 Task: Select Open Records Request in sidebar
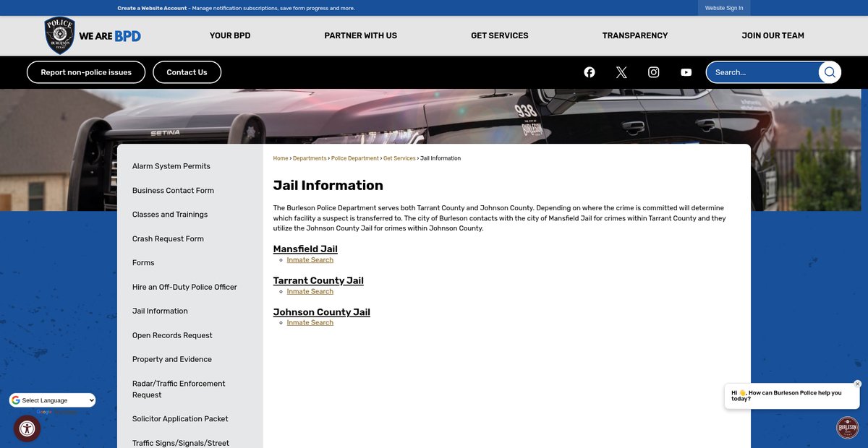[x=172, y=335]
